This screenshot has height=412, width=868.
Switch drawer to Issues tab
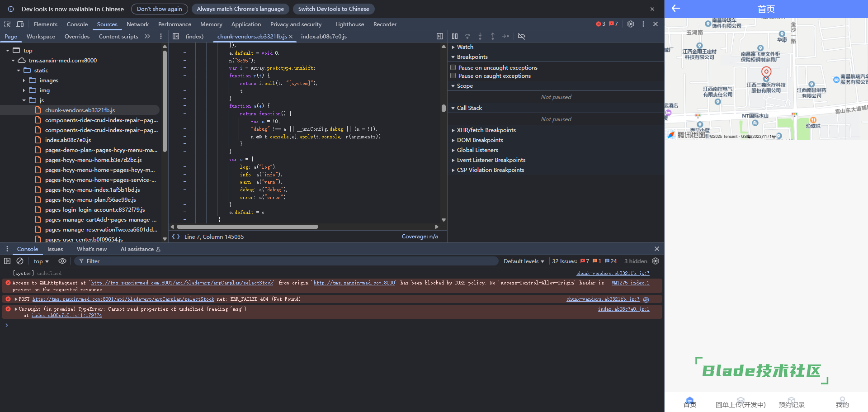coord(55,249)
